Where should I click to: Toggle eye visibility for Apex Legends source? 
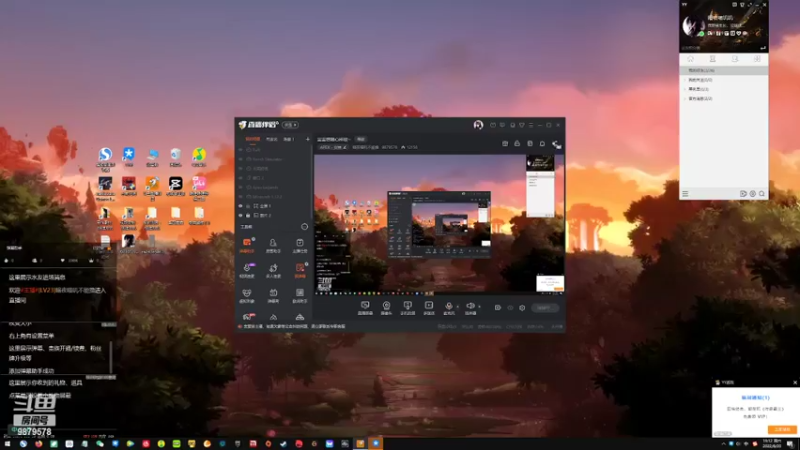point(241,187)
